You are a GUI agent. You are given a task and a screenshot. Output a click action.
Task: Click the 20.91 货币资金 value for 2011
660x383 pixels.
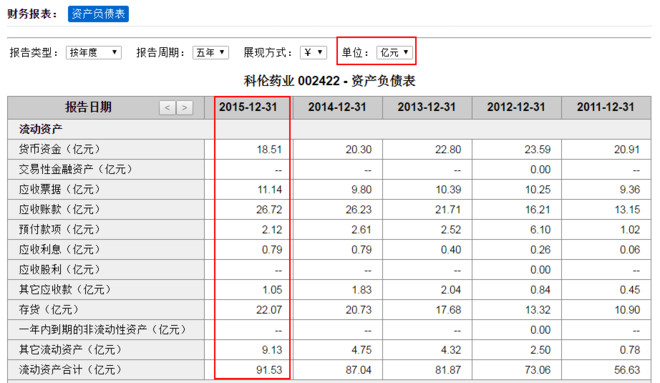pos(627,149)
